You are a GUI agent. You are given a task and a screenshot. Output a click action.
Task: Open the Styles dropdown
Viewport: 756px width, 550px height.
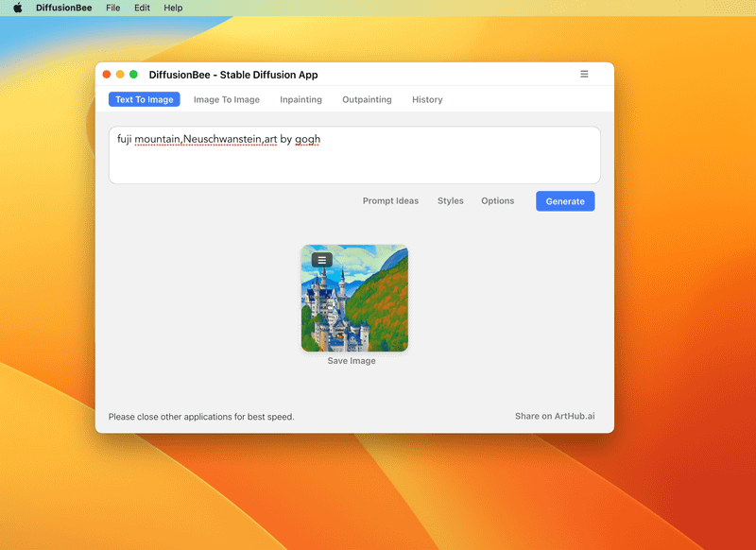[451, 201]
